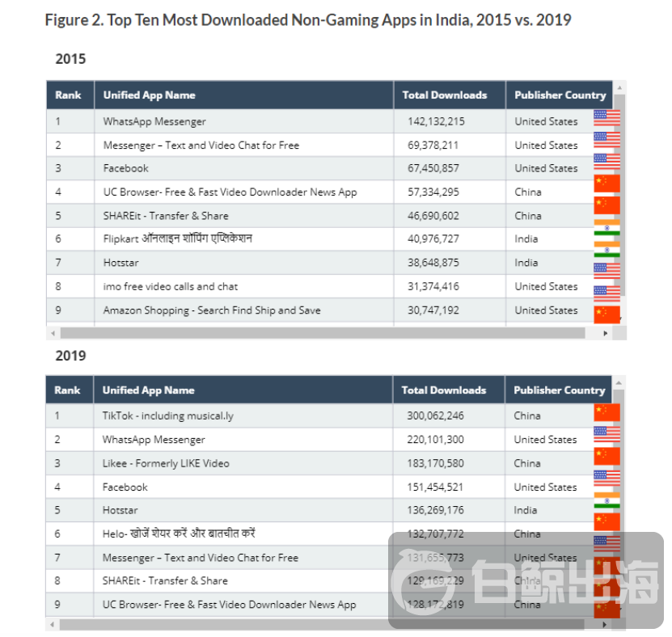Viewport: 672px width, 637px height.
Task: Click the up arrow of the 2015 table's vertical scrollbar
Action: point(619,88)
